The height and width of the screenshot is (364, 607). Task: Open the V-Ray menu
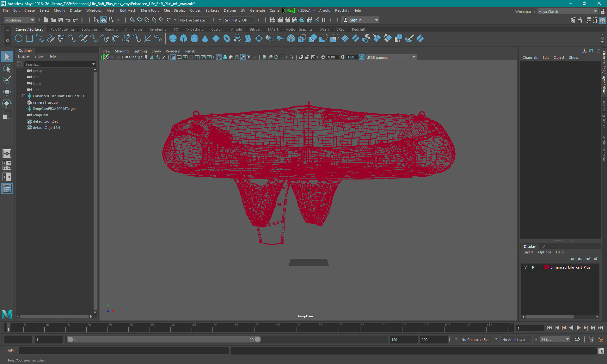pyautogui.click(x=287, y=10)
